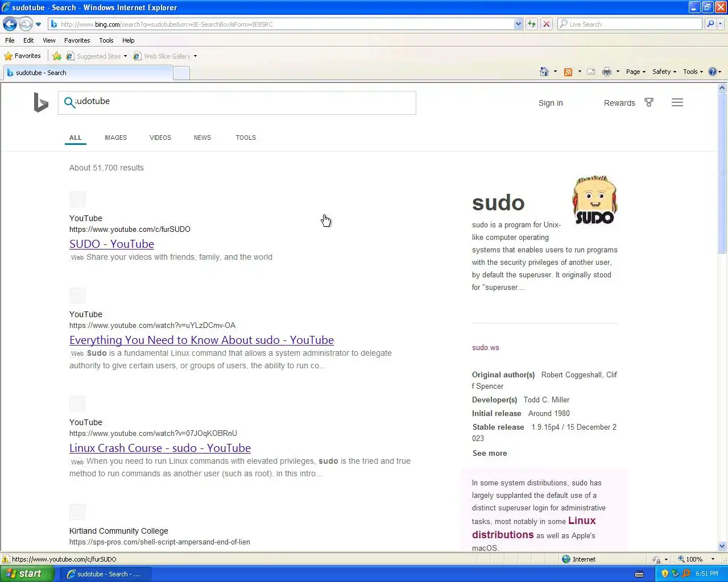Open the Bing hamburger menu
This screenshot has height=582, width=728.
677,102
